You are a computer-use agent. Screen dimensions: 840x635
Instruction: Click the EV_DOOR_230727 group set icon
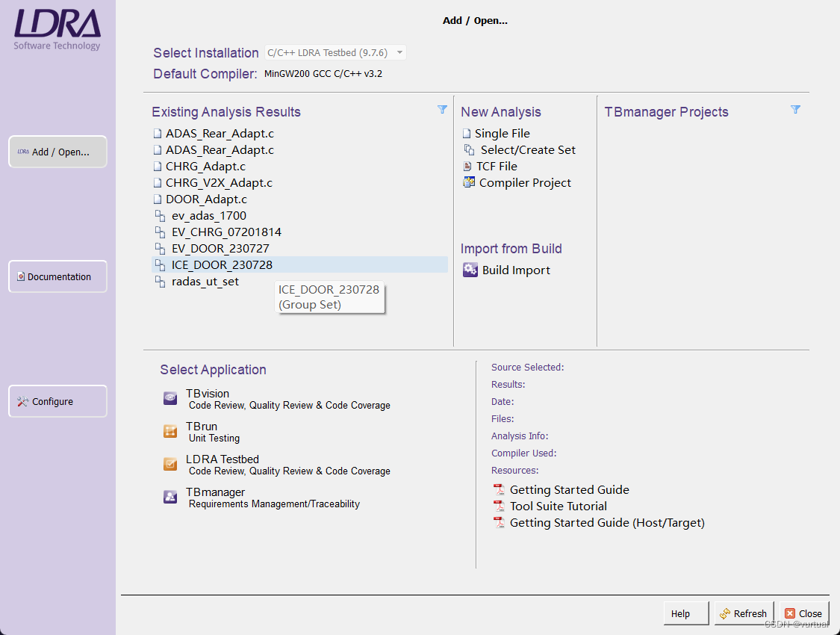[160, 249]
